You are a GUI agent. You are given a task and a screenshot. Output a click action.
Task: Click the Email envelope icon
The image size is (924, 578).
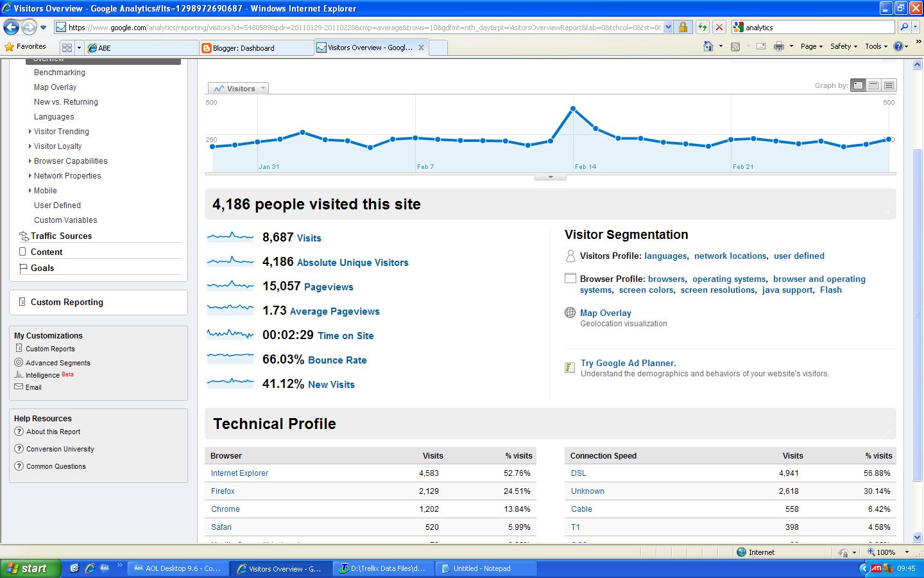(19, 387)
